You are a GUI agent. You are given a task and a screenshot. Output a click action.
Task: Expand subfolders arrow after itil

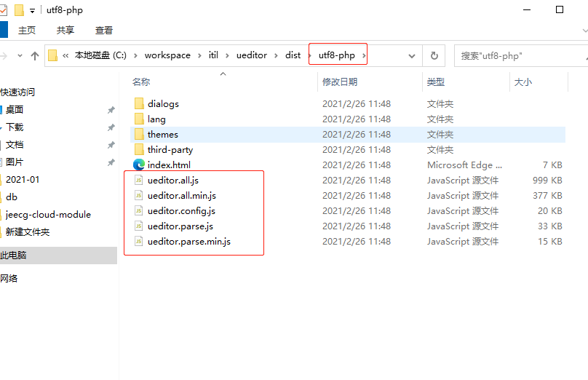[x=227, y=55]
